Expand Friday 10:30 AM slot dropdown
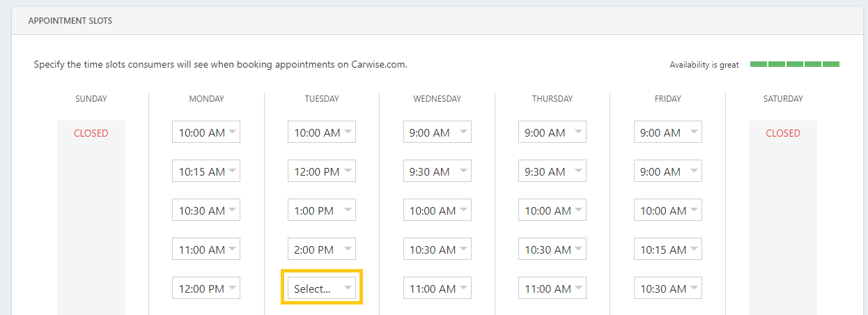The width and height of the screenshot is (868, 315). coord(668,289)
